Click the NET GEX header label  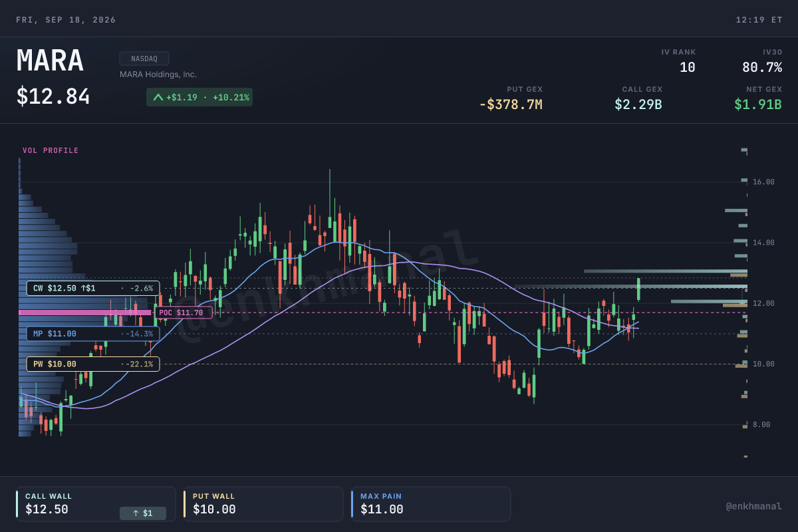click(x=764, y=89)
